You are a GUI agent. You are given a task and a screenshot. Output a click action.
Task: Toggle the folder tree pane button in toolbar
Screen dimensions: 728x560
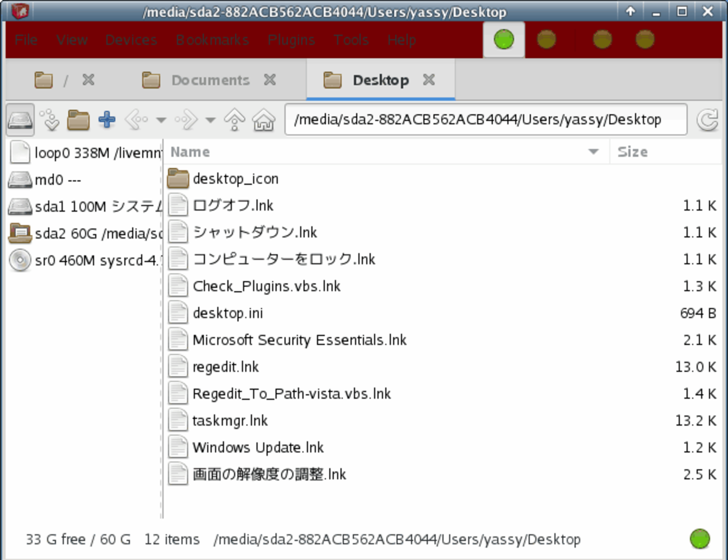(x=78, y=120)
